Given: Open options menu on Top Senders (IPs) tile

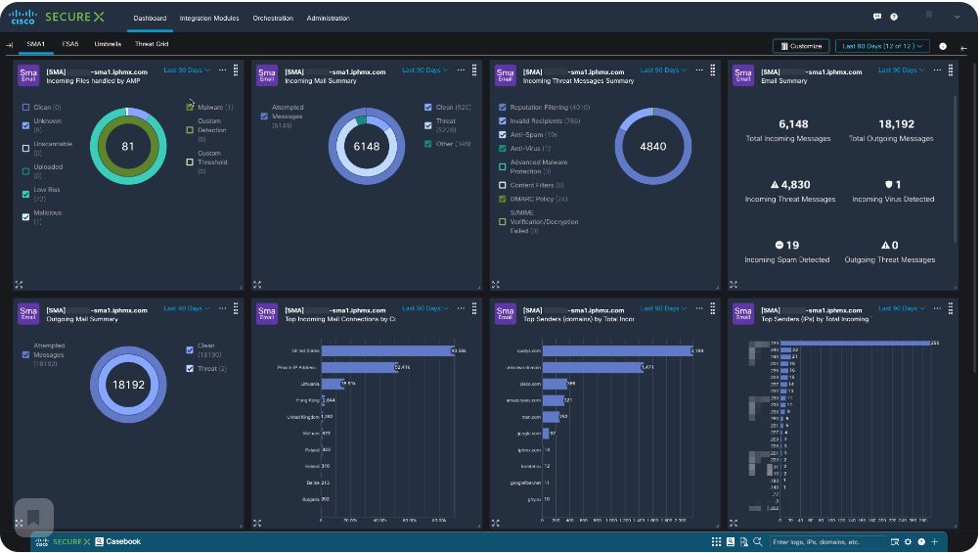Looking at the screenshot, I should 937,308.
